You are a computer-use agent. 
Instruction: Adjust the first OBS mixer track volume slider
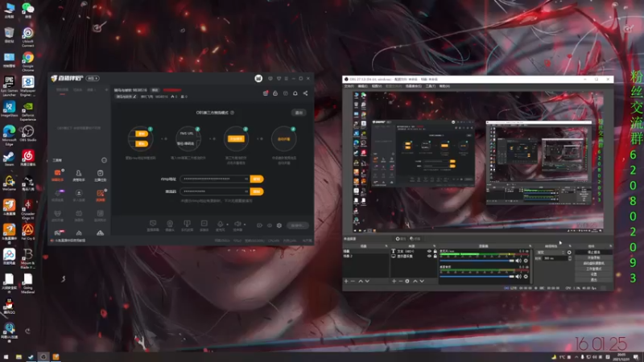(477, 261)
